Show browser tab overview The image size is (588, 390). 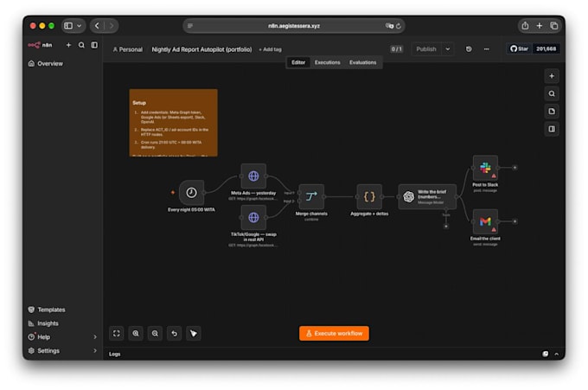tap(554, 25)
